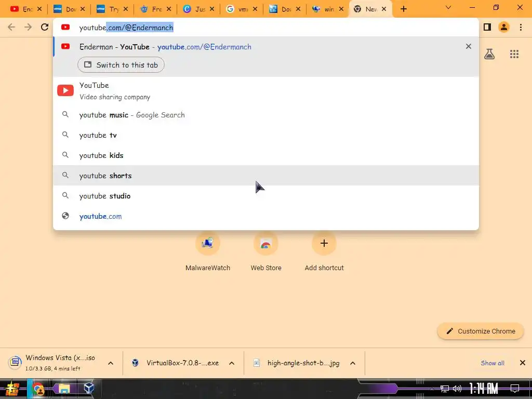This screenshot has height=399, width=532.
Task: Open Chrome's three-dot menu
Action: click(x=521, y=27)
